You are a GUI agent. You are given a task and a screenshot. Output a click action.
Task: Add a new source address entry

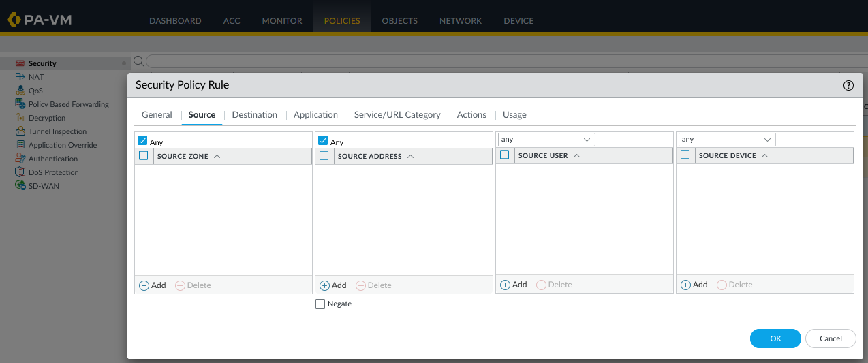click(x=332, y=285)
